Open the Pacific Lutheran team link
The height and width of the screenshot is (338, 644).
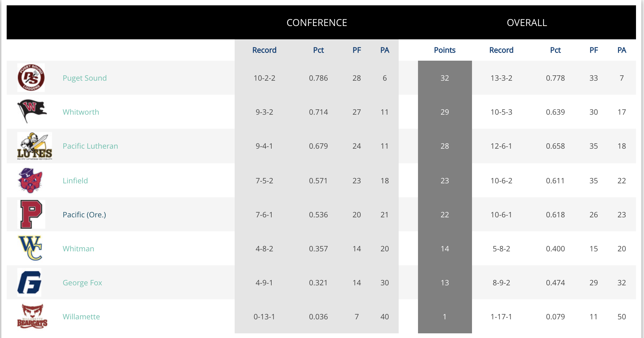[x=90, y=146]
